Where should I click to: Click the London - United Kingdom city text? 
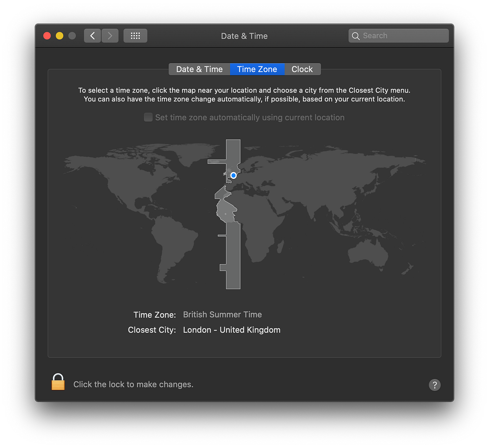(x=231, y=330)
